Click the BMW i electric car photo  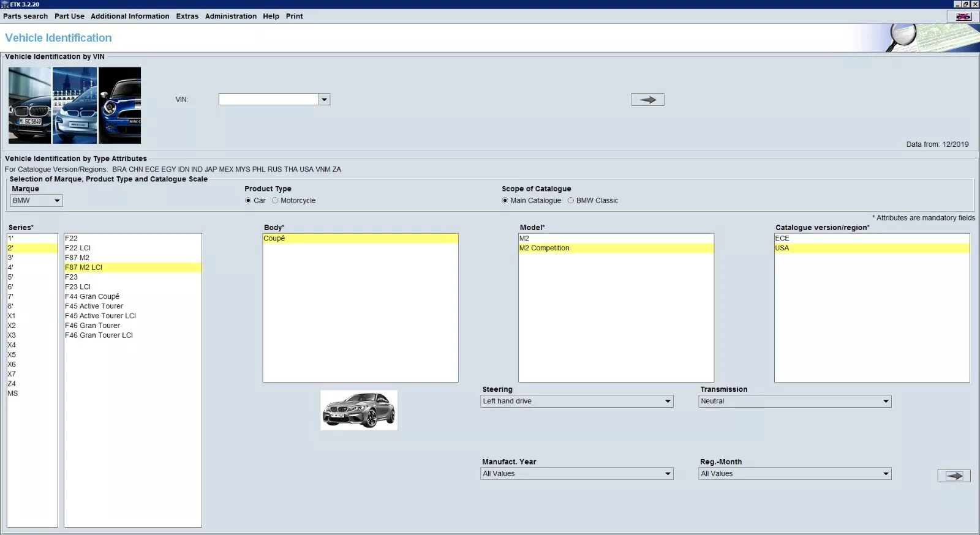click(75, 105)
